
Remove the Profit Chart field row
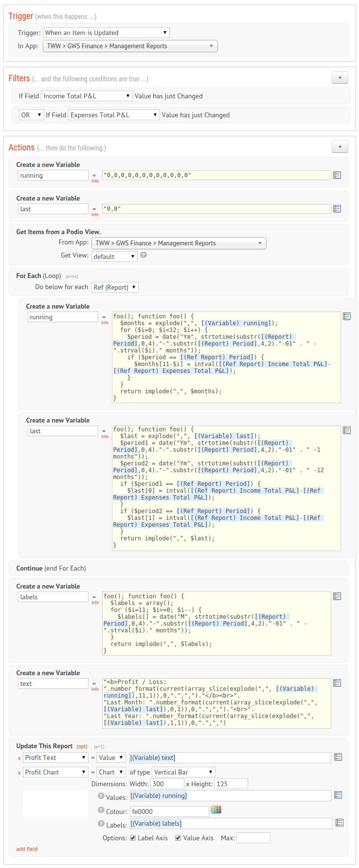tap(19, 773)
